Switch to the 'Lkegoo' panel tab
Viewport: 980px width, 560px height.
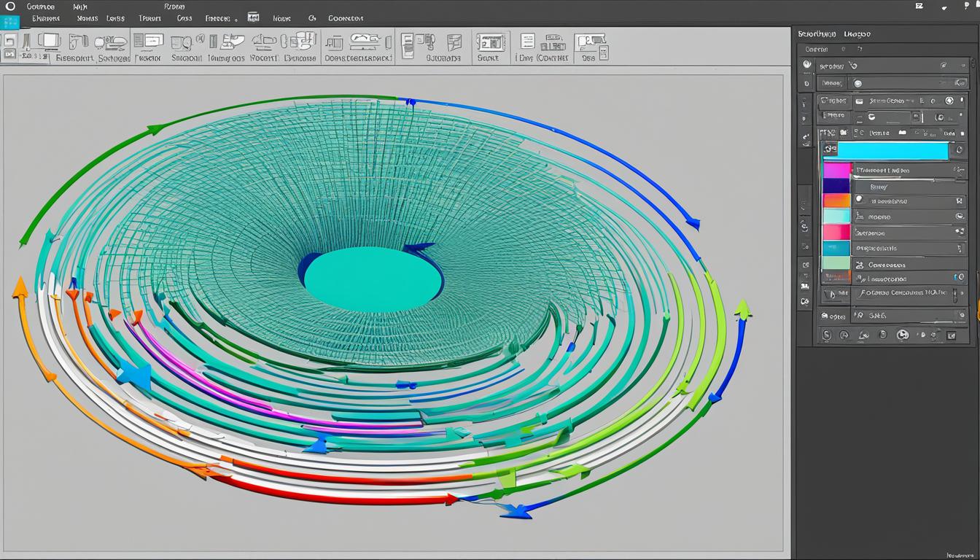pyautogui.click(x=857, y=34)
